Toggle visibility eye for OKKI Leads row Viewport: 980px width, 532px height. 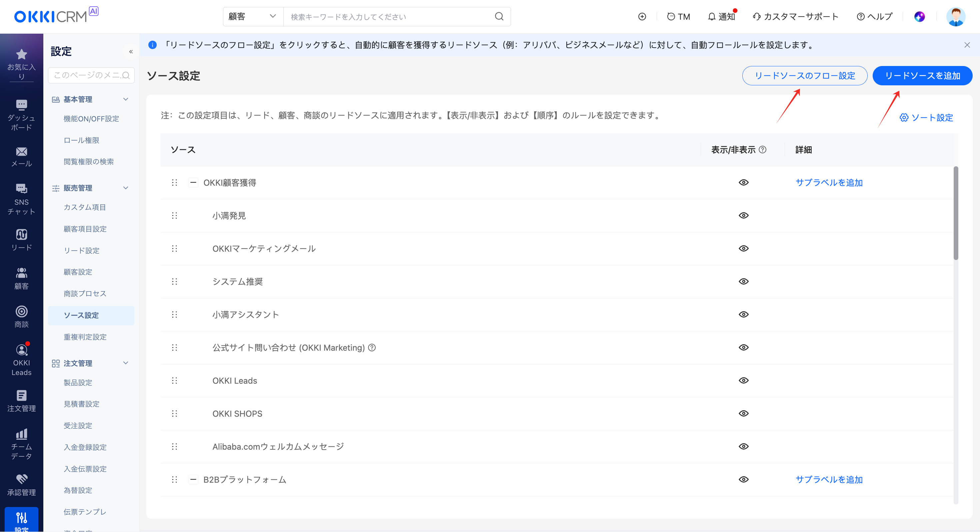click(743, 381)
